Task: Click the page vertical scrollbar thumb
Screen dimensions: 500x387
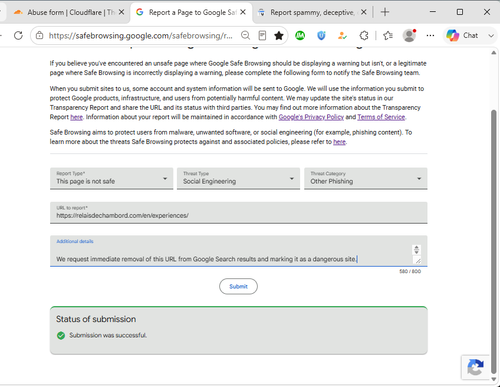Action: coord(494,242)
